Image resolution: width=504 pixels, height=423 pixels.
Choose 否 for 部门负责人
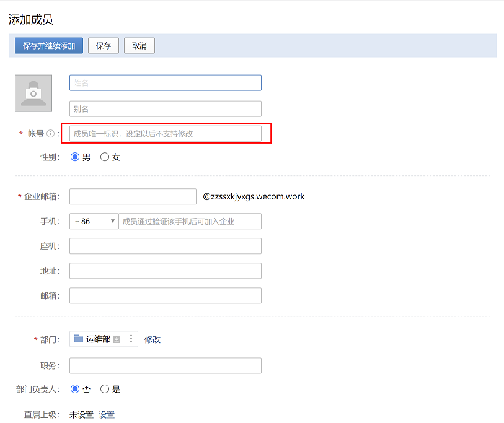(76, 389)
